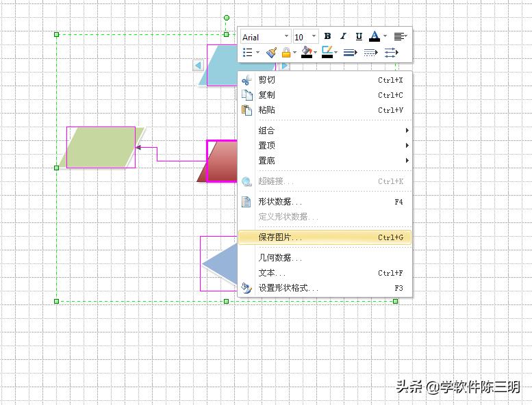Click the format painter brush icon
This screenshot has height=405, width=532.
pos(272,52)
